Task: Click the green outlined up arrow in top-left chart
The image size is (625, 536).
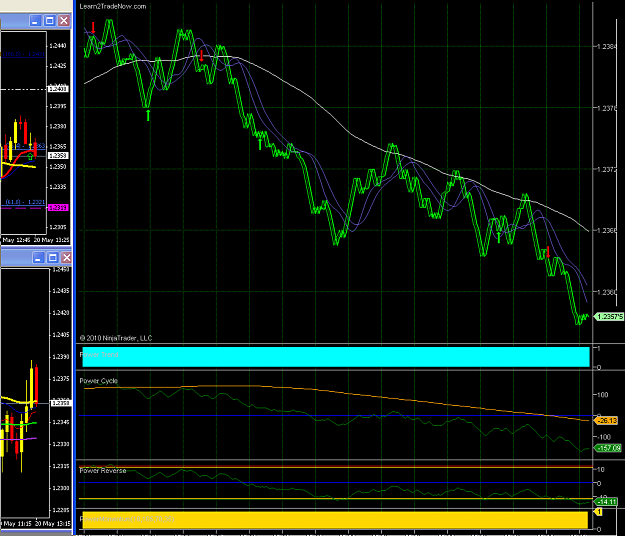Action: tap(30, 157)
